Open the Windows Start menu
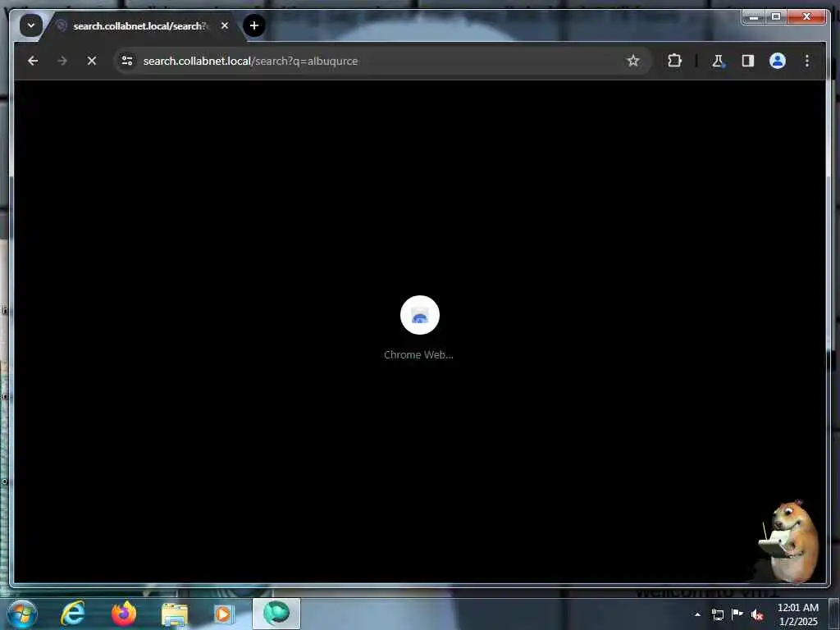This screenshot has height=630, width=840. [x=21, y=614]
